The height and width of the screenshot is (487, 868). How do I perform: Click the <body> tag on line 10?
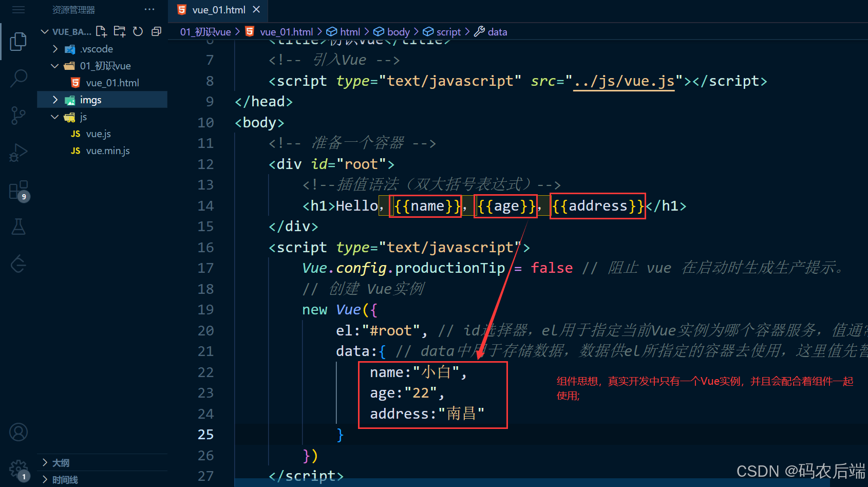click(259, 122)
